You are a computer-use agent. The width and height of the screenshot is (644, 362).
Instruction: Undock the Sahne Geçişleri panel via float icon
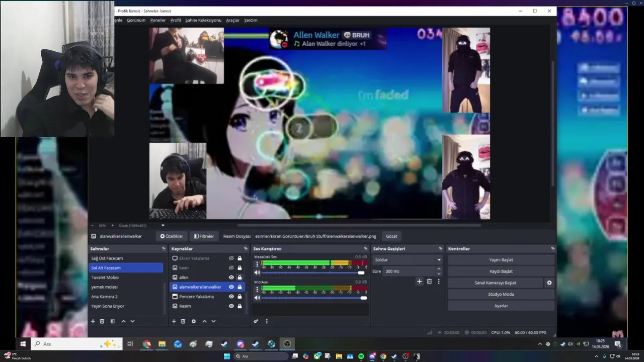[x=440, y=249]
